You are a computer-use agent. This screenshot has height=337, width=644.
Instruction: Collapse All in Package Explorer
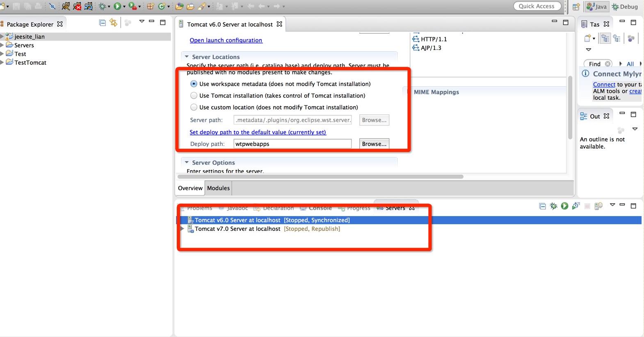(x=103, y=23)
